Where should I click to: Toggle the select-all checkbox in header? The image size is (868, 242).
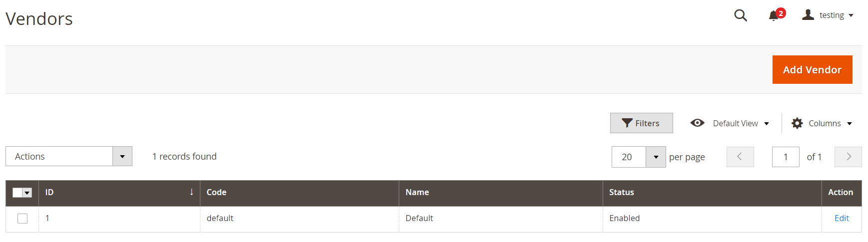pos(17,193)
